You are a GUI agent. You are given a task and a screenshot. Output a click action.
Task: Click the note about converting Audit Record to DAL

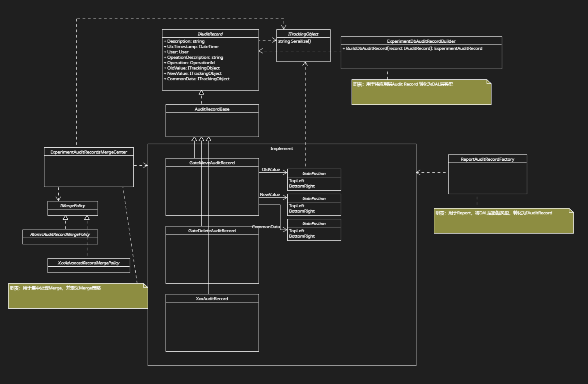[421, 92]
